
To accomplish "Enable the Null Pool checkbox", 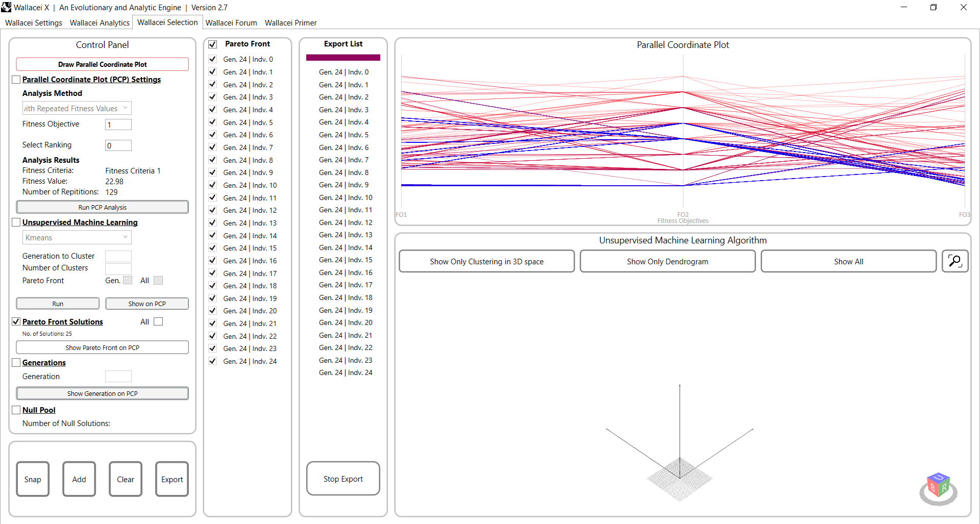I will tap(16, 409).
